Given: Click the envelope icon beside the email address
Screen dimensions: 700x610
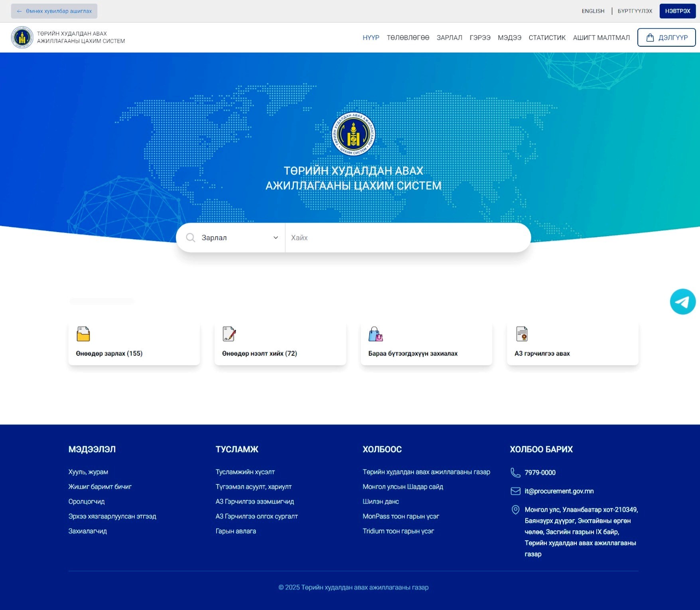Looking at the screenshot, I should click(515, 491).
